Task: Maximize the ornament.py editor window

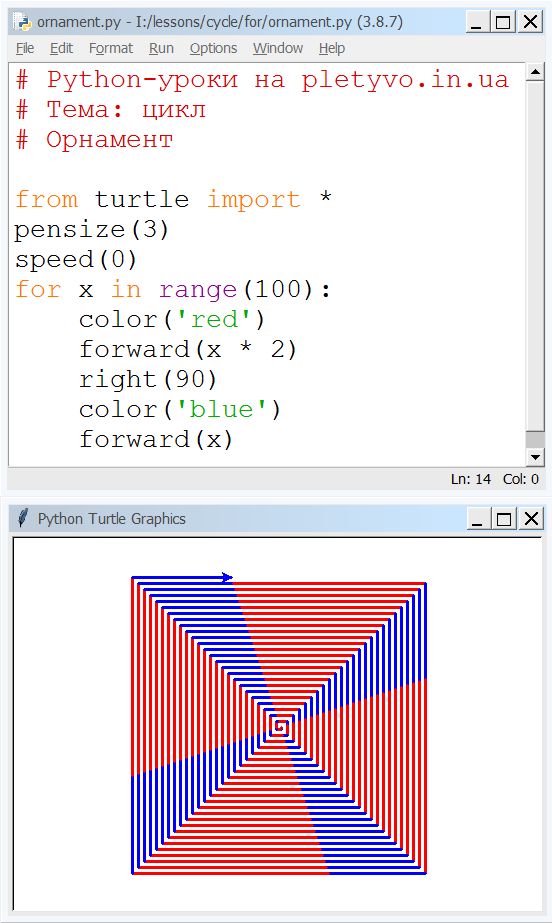Action: 504,22
